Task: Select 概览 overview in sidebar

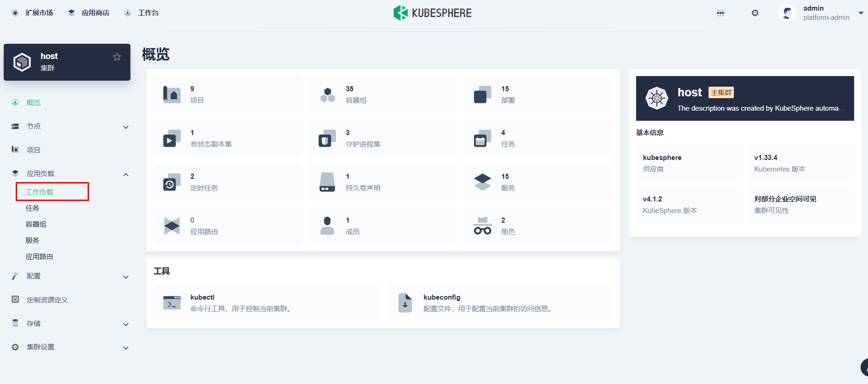Action: coord(34,102)
